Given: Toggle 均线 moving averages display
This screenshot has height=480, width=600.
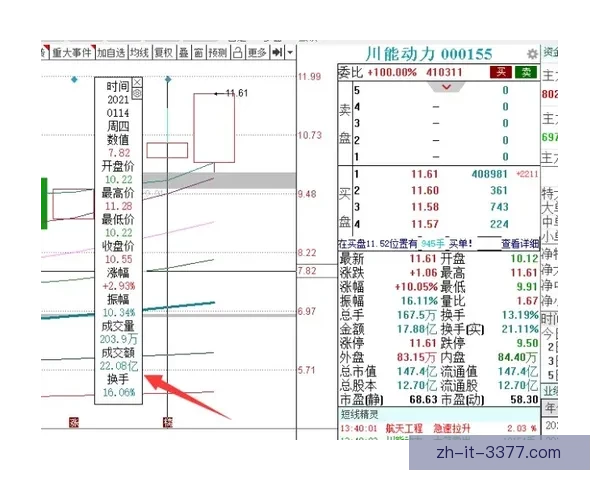Looking at the screenshot, I should coord(139,52).
